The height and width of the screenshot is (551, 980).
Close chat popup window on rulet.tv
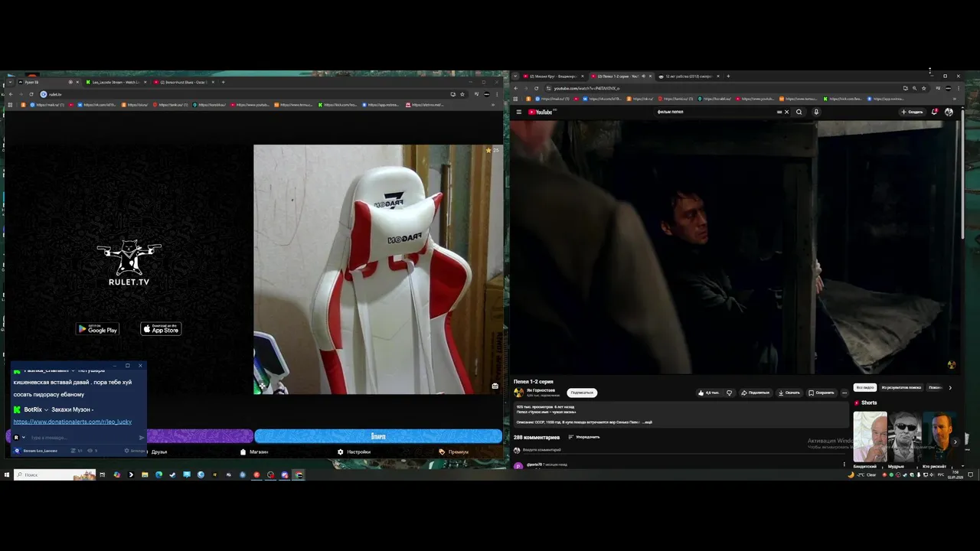tap(140, 365)
